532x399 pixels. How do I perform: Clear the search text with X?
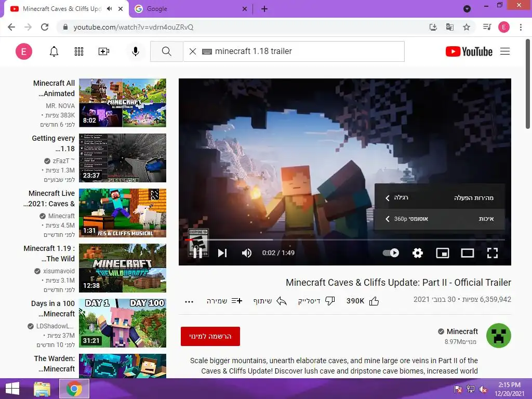(193, 51)
